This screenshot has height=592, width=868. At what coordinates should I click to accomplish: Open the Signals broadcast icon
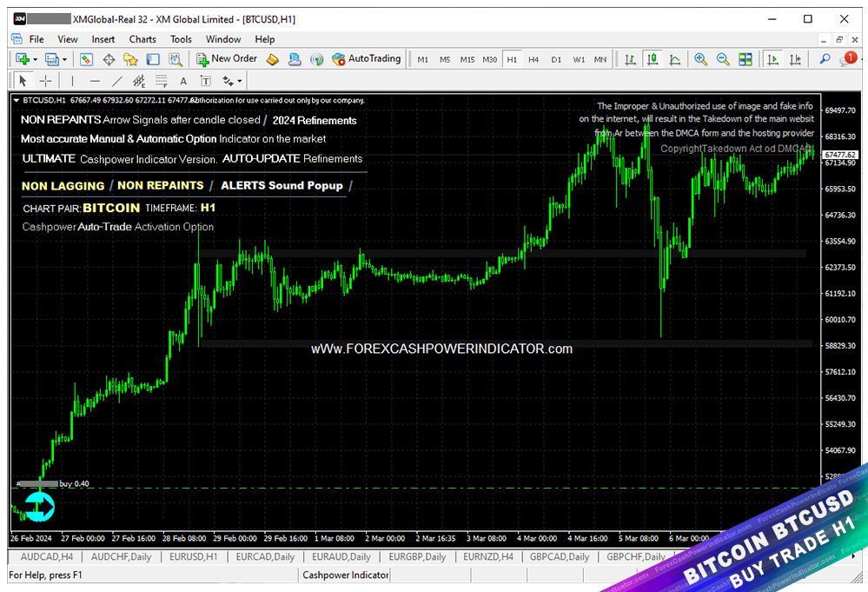pyautogui.click(x=316, y=59)
